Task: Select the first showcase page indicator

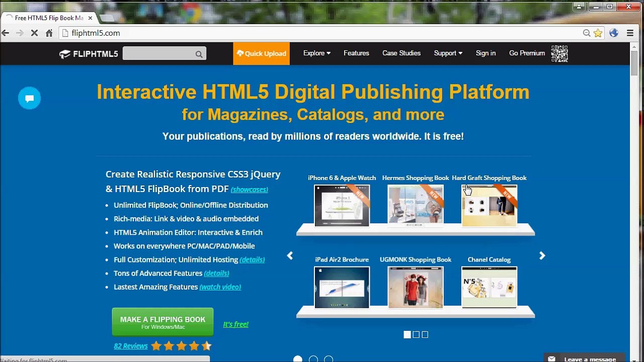Action: tap(407, 335)
